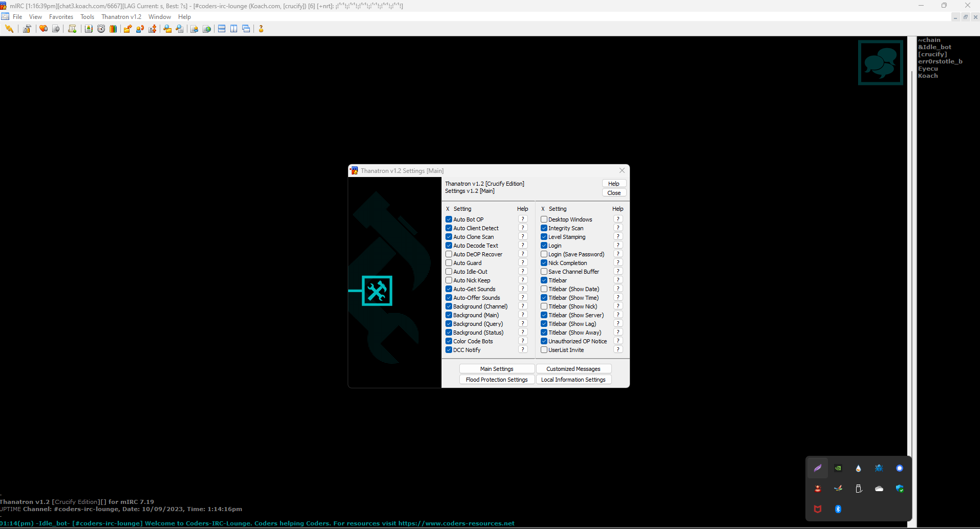Click the Help button in settings dialog

tap(614, 184)
